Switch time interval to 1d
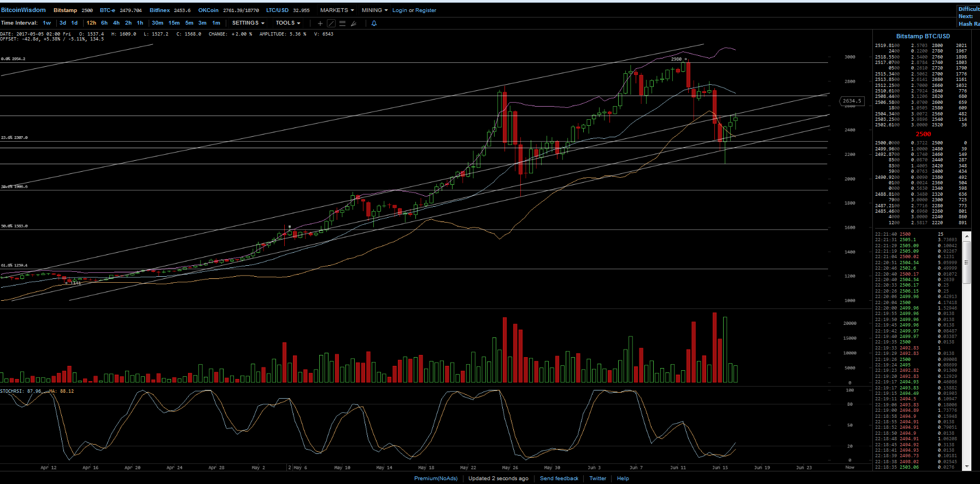This screenshot has height=484, width=980. pos(74,23)
